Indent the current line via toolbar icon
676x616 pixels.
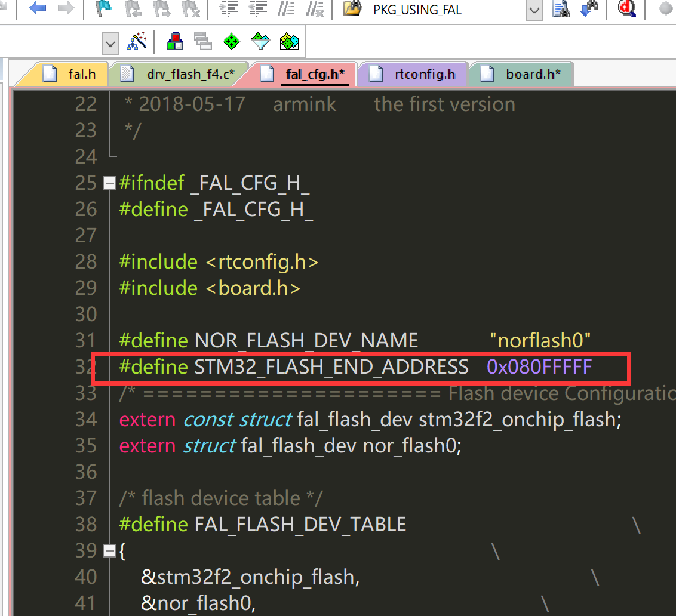point(228,10)
